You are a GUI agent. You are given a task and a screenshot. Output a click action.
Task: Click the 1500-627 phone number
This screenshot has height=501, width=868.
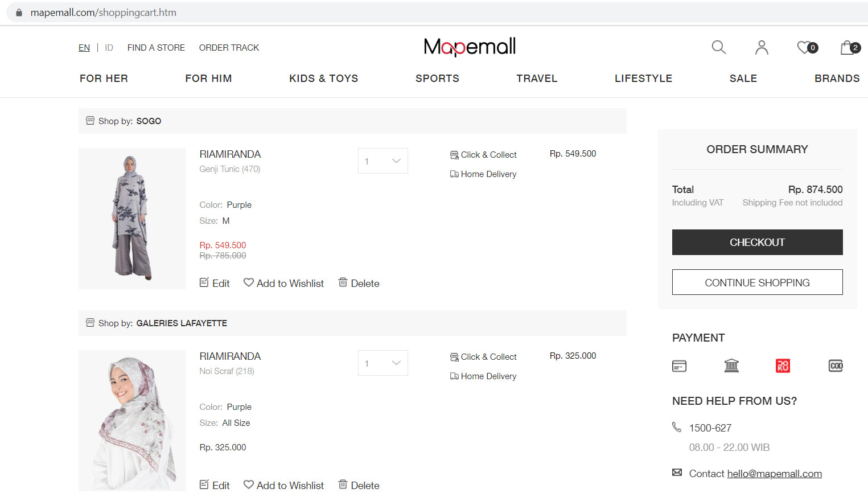(x=710, y=428)
